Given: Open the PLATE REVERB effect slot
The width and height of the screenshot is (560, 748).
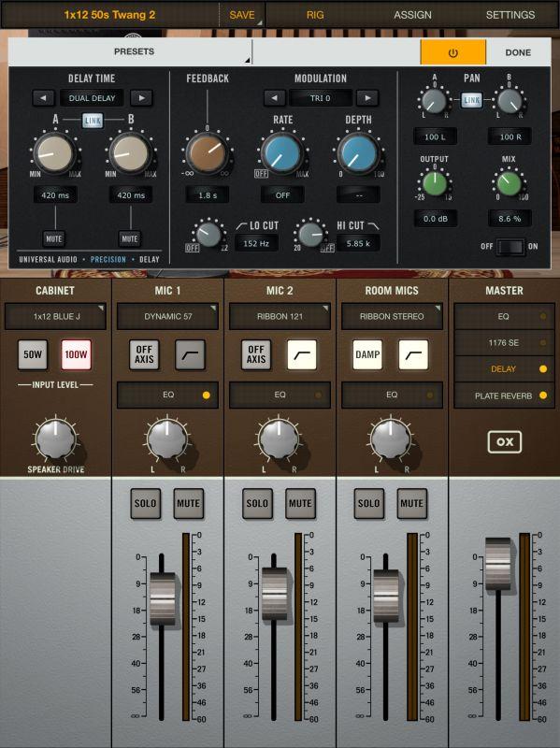Looking at the screenshot, I should tap(504, 396).
